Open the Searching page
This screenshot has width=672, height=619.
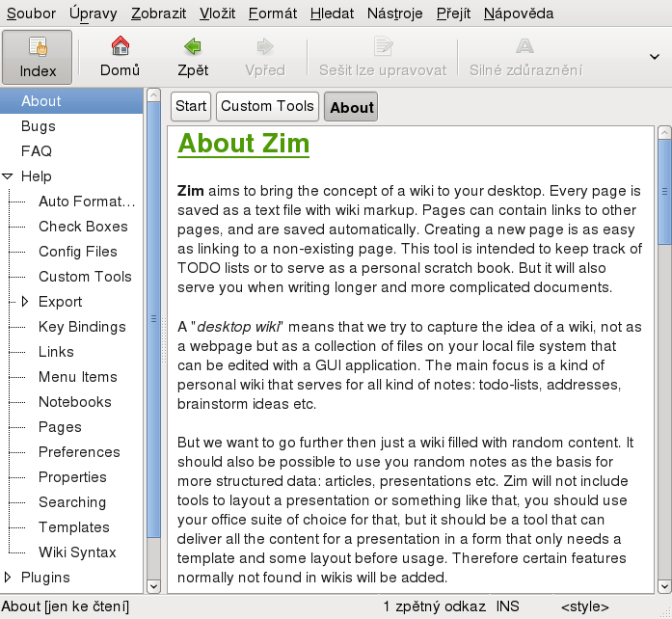pos(72,502)
